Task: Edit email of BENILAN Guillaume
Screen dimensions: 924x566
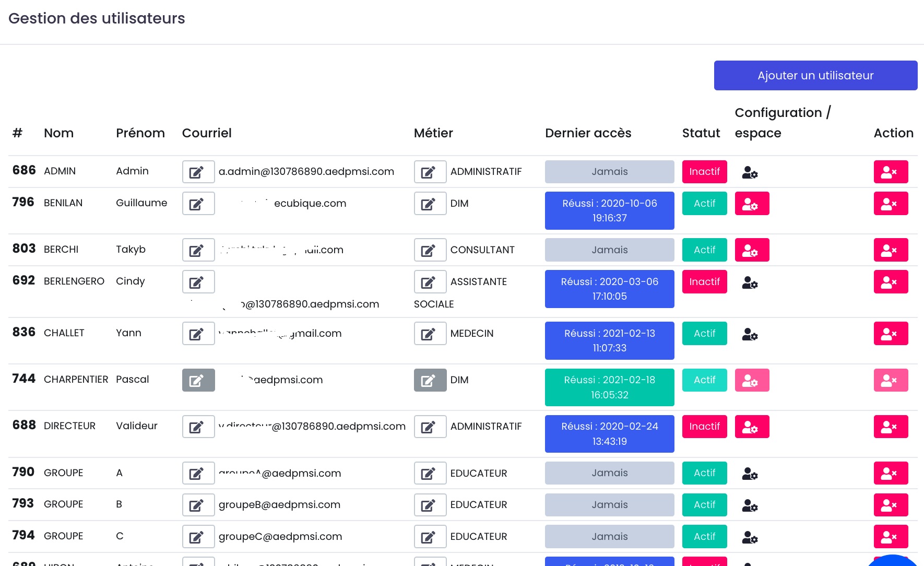Action: 198,204
